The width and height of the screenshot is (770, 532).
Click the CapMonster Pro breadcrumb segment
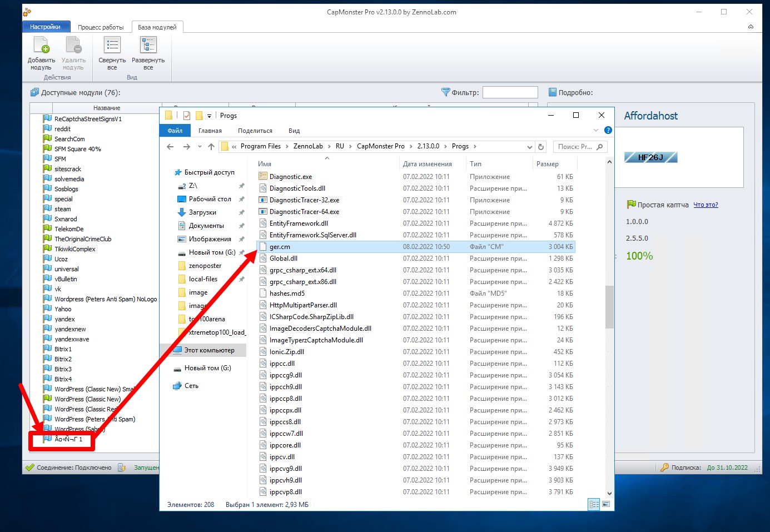click(x=381, y=146)
